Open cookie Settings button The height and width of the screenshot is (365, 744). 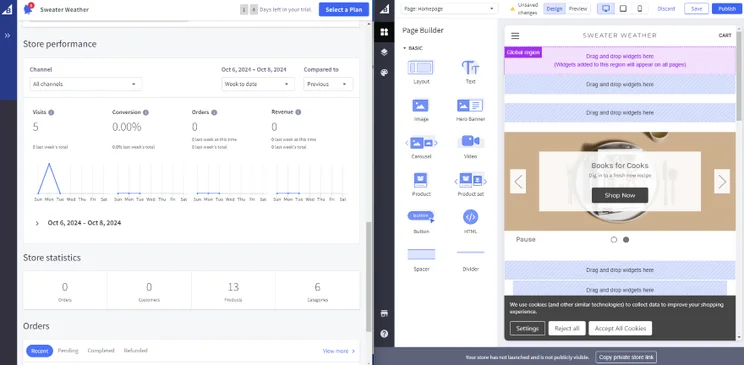coord(527,328)
